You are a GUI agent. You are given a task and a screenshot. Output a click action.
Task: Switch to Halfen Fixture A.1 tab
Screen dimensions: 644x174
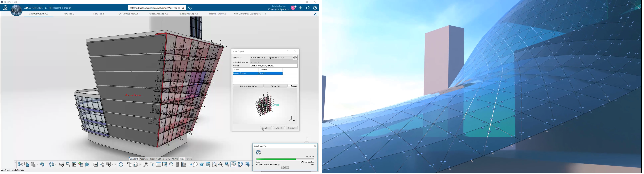218,14
